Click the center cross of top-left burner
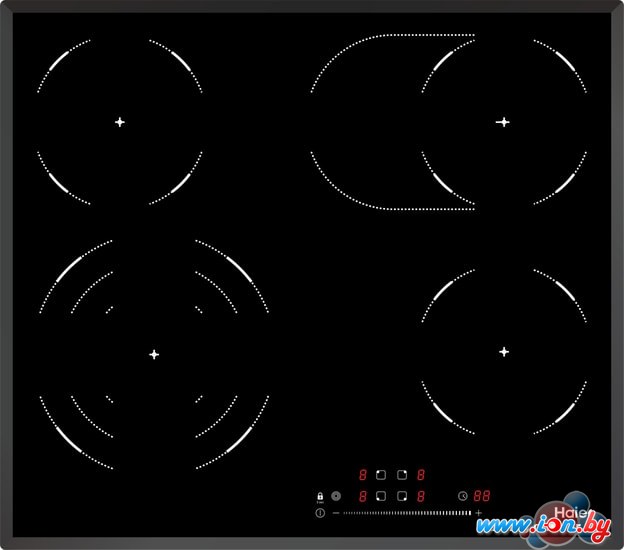The width and height of the screenshot is (624, 550). (x=119, y=122)
